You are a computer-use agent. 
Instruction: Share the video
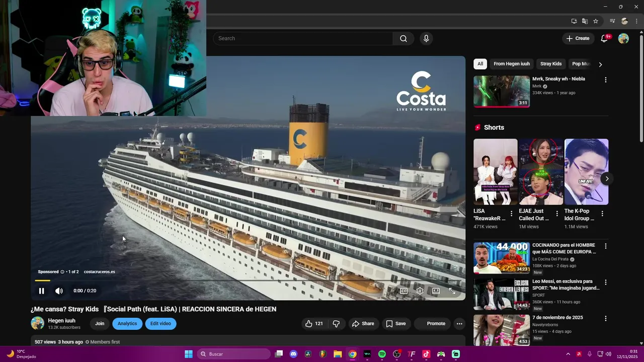363,324
